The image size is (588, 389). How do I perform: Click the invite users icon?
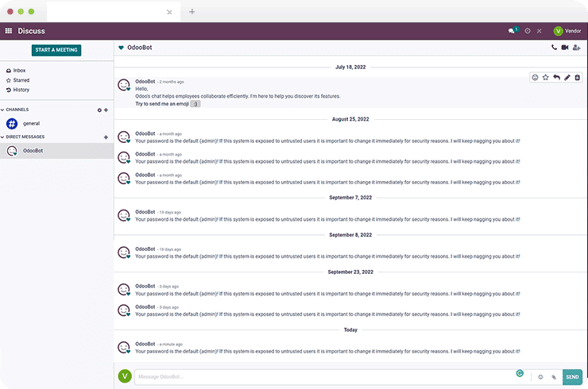click(576, 48)
